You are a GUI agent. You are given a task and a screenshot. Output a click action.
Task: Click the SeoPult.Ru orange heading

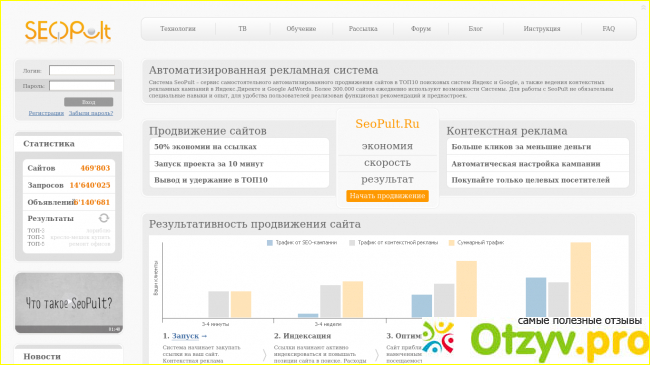click(x=388, y=124)
